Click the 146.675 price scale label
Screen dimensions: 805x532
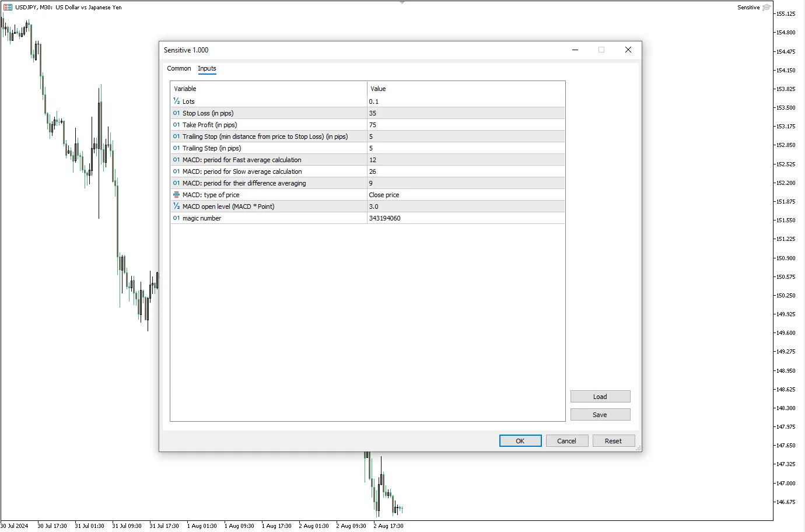pyautogui.click(x=786, y=502)
